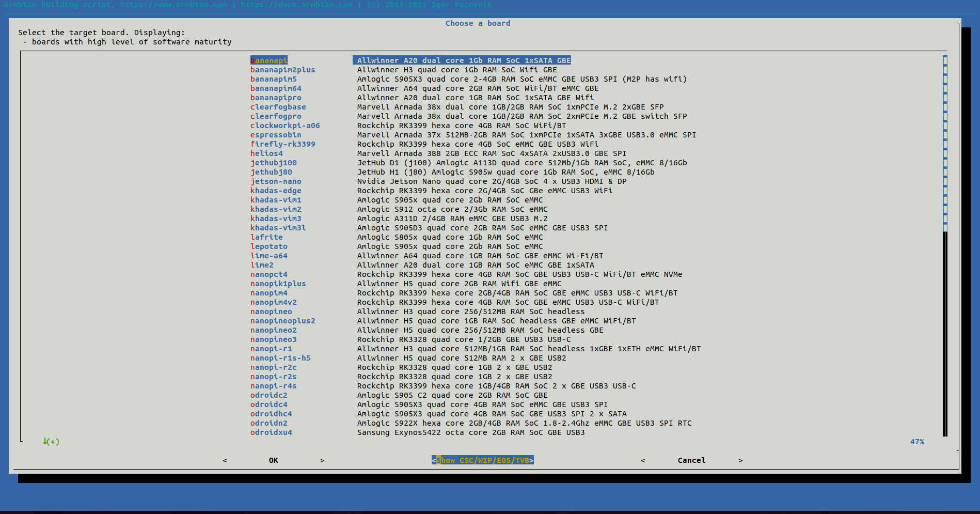Screen dimensions: 980x514
Task: Click the vertical scrollbar of the board list
Action: point(945,246)
